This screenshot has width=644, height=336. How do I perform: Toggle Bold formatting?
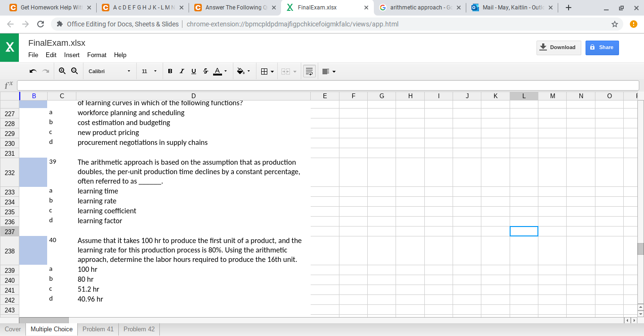point(170,71)
